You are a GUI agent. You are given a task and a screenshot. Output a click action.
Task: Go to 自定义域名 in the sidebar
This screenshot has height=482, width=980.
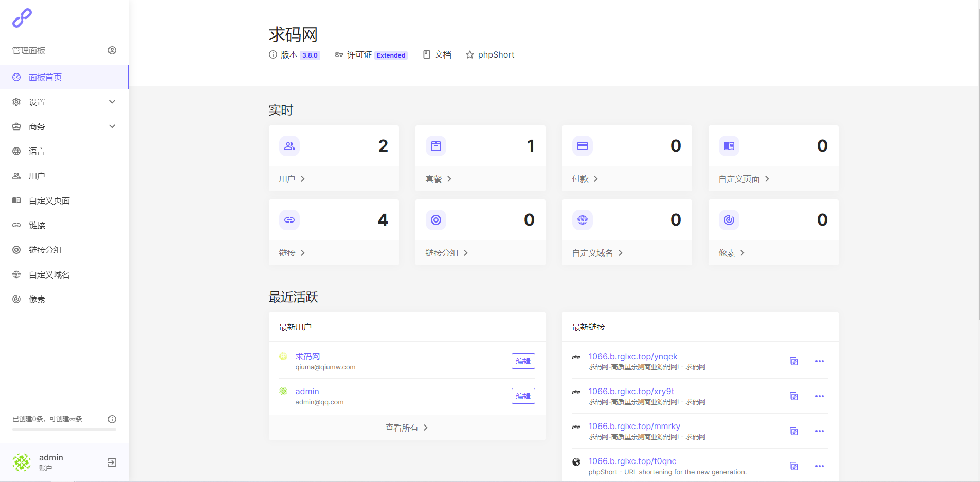49,274
